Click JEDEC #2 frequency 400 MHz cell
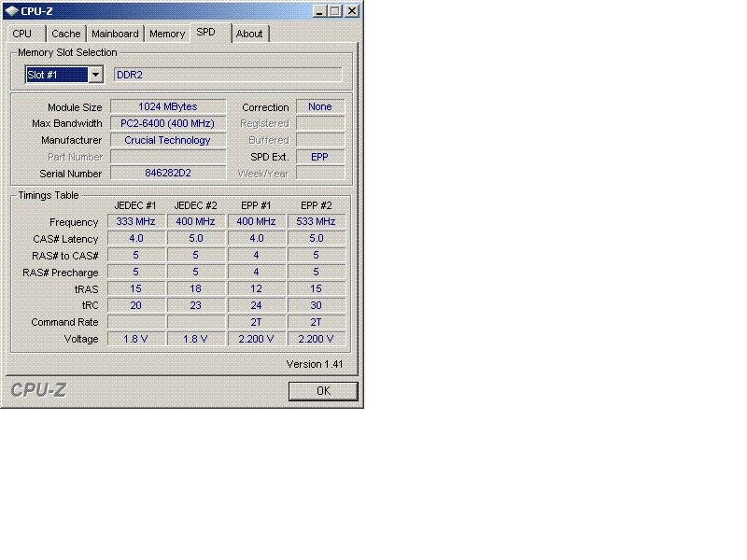Image resolution: width=747 pixels, height=560 pixels. point(196,221)
